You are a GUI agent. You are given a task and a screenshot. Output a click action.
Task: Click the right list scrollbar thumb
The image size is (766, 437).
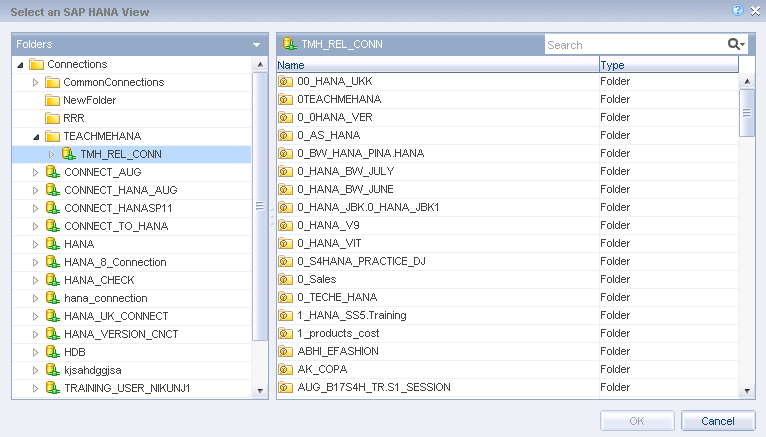pos(747,113)
